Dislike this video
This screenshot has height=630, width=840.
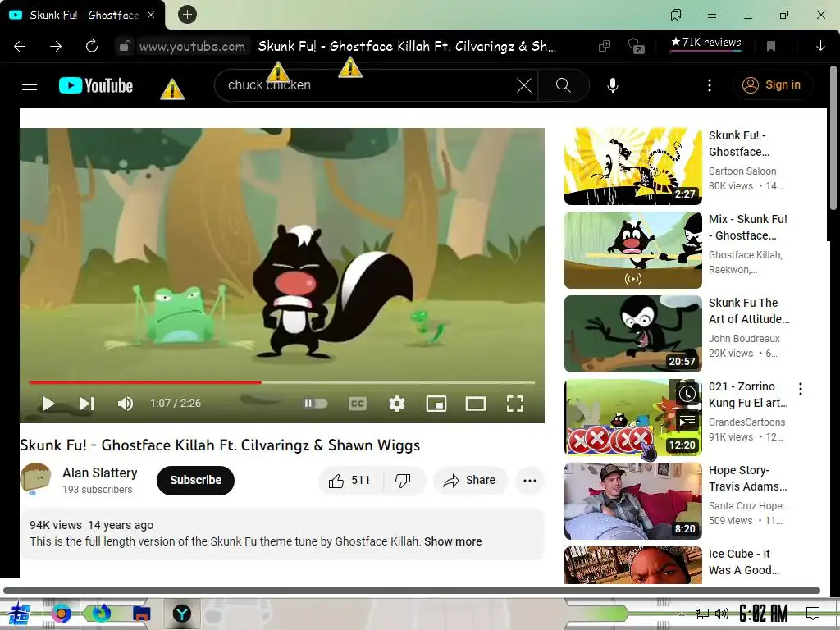(404, 480)
